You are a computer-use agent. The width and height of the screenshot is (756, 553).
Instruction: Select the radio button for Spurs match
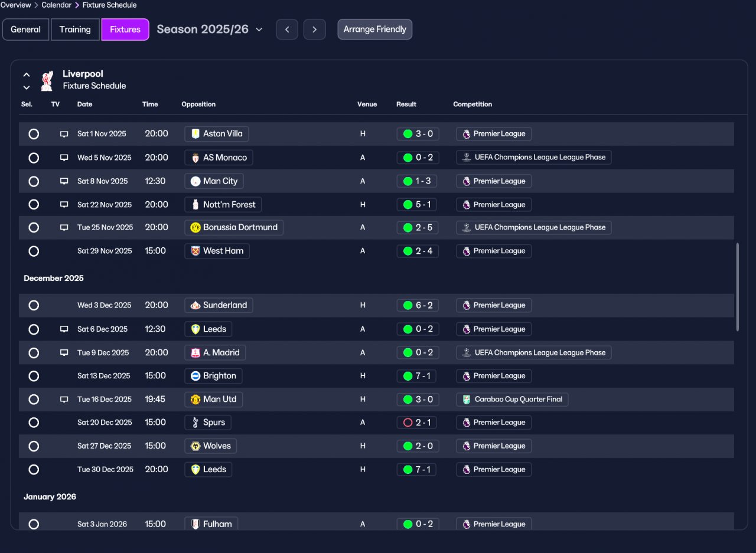click(x=34, y=423)
